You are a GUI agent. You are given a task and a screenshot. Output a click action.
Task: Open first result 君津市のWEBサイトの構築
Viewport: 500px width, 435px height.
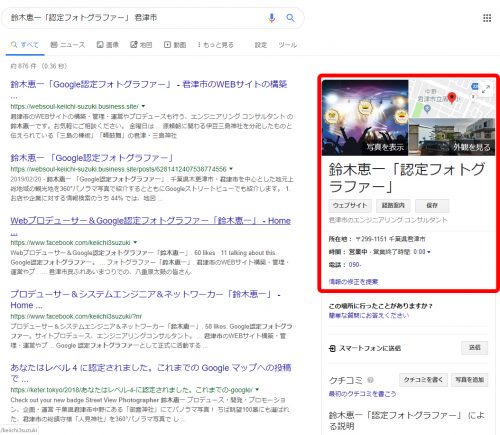coord(149,84)
